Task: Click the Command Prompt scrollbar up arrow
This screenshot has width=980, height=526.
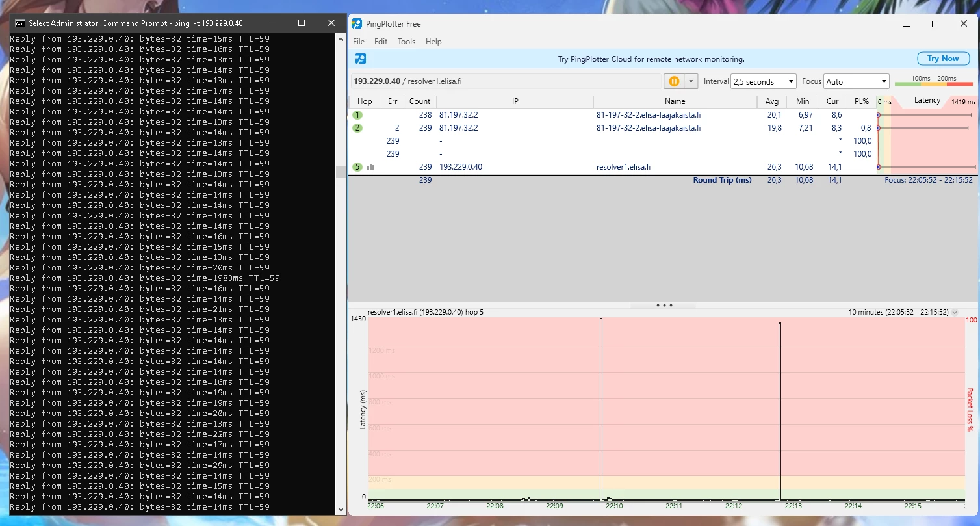Action: click(x=341, y=39)
